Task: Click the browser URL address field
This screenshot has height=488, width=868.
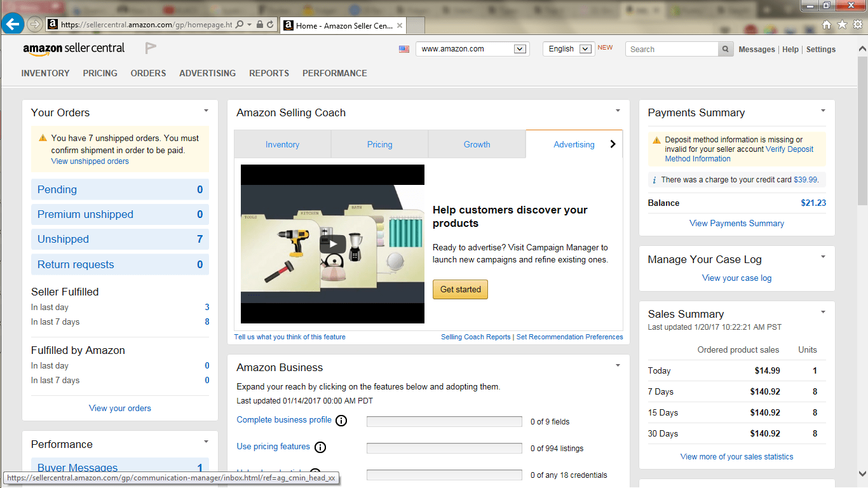Action: (x=147, y=25)
